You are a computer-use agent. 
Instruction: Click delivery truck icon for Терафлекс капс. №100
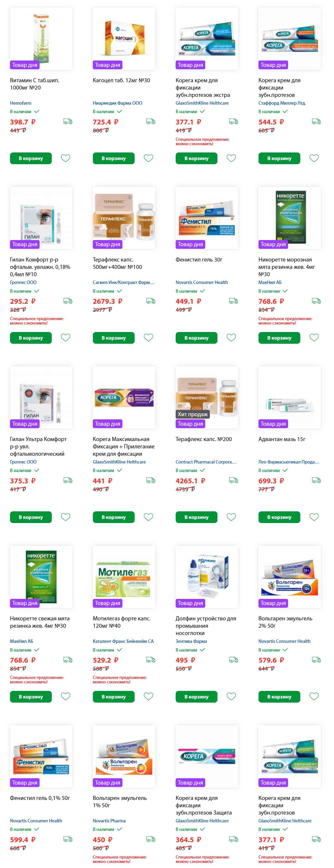click(x=151, y=301)
